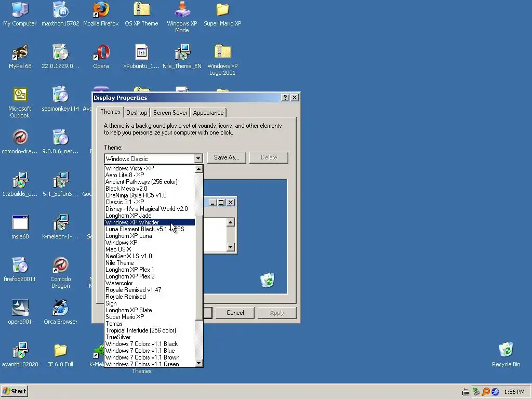
Task: Pick Watercolor theme entry
Action: click(150, 283)
